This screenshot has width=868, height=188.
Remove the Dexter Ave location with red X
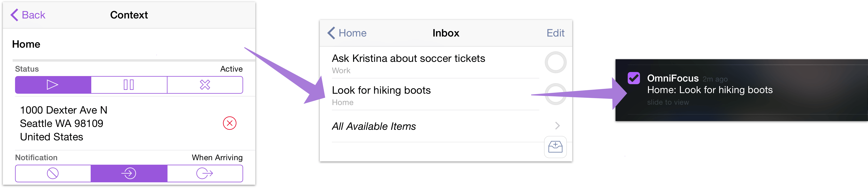(230, 123)
